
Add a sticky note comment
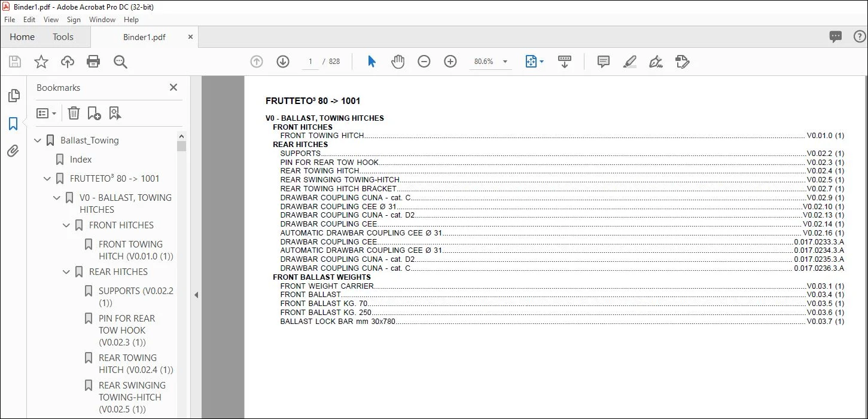604,62
